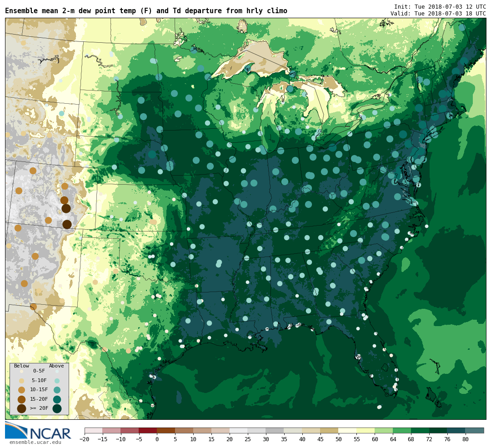The image size is (491, 448).
Task: Click the colorbar swatch between 20 and 25
Action: 239,430
